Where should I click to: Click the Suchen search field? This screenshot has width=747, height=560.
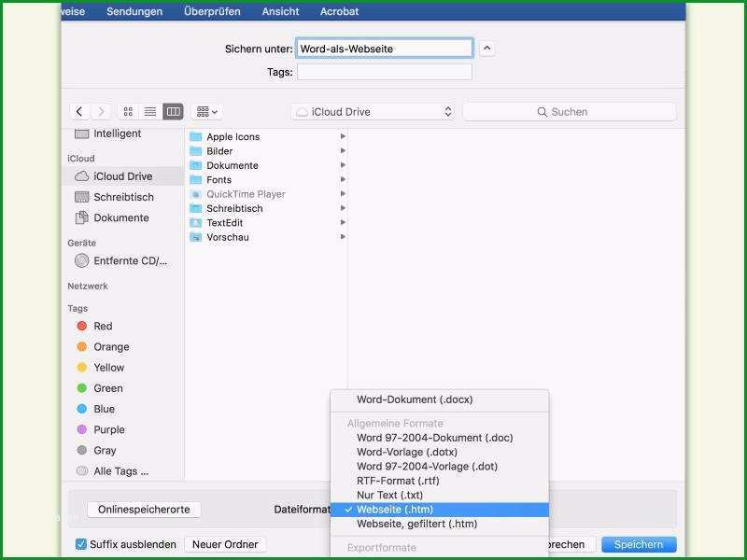point(570,112)
